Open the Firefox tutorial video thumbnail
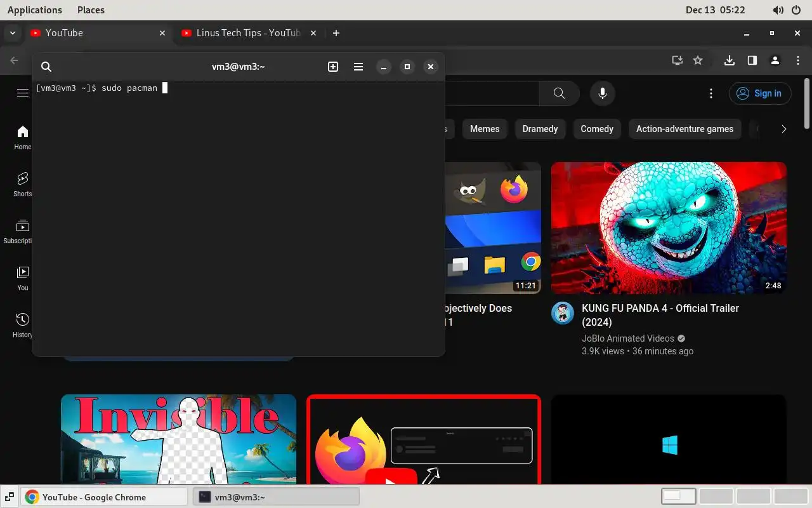This screenshot has width=812, height=508. [x=424, y=439]
